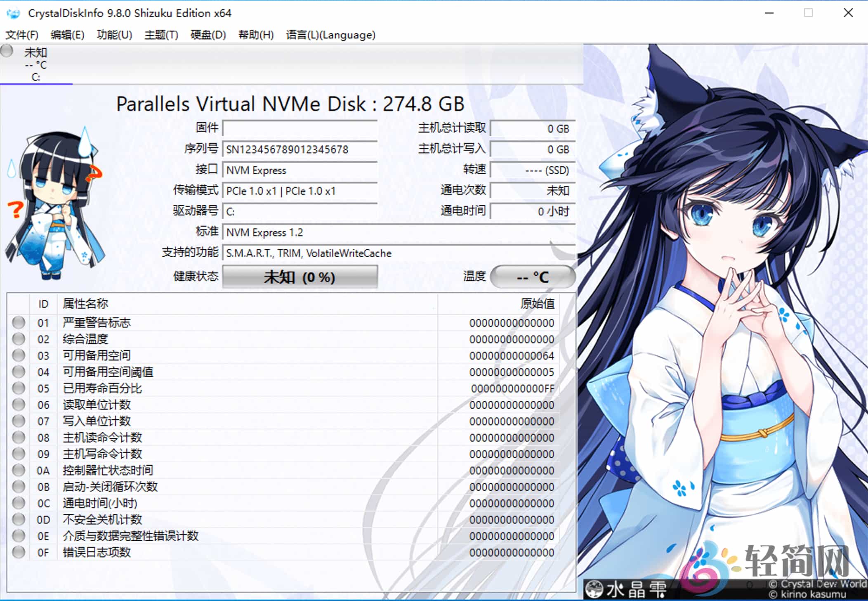Open the 语言(L)(Language) menu
Image resolution: width=868 pixels, height=601 pixels.
(330, 35)
